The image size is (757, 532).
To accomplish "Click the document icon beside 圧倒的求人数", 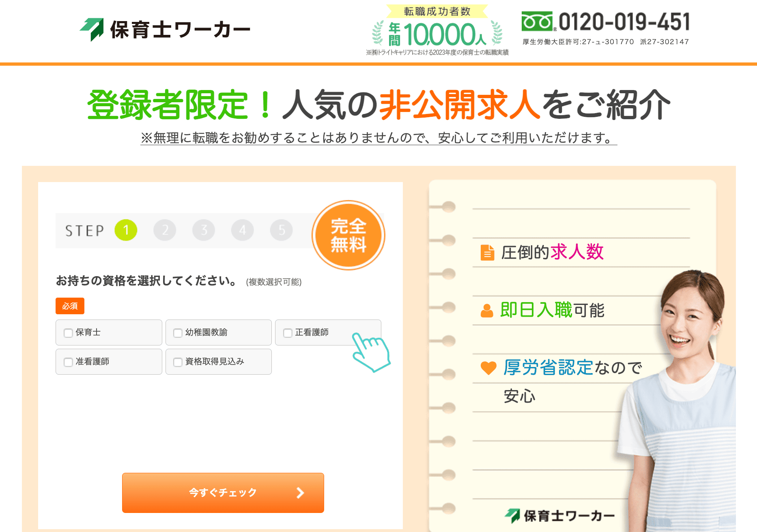I will (x=487, y=252).
